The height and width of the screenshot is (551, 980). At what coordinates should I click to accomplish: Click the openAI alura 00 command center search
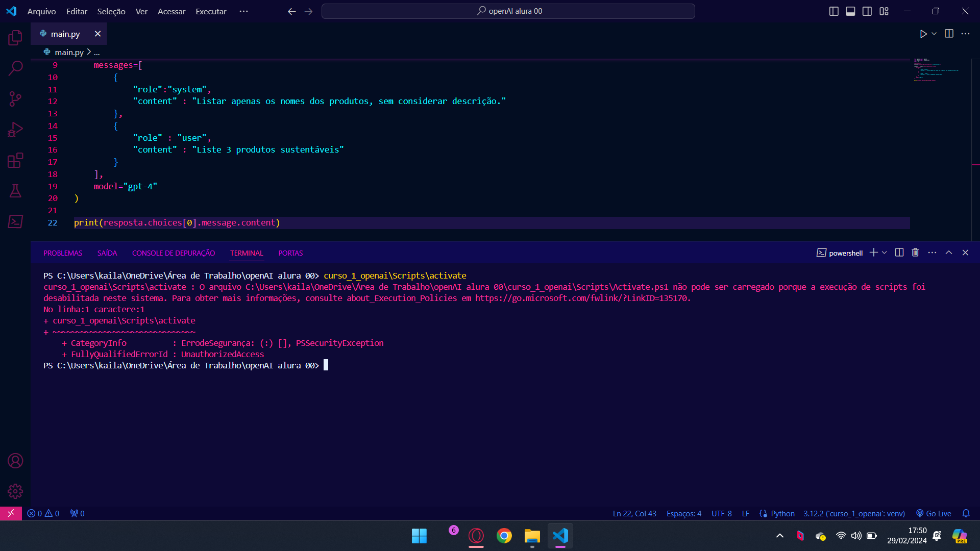[x=508, y=11]
